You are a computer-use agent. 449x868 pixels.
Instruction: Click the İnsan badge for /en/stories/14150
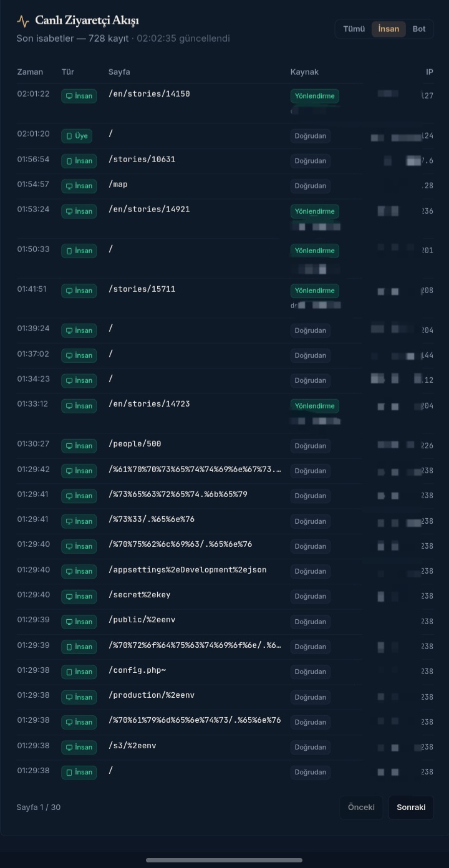(79, 96)
